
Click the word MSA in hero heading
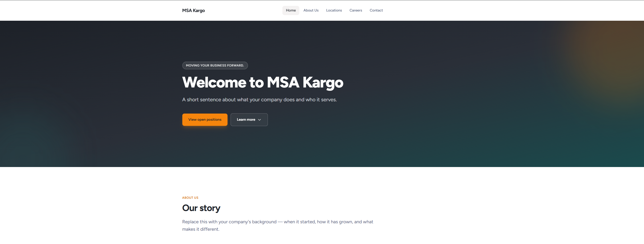283,82
